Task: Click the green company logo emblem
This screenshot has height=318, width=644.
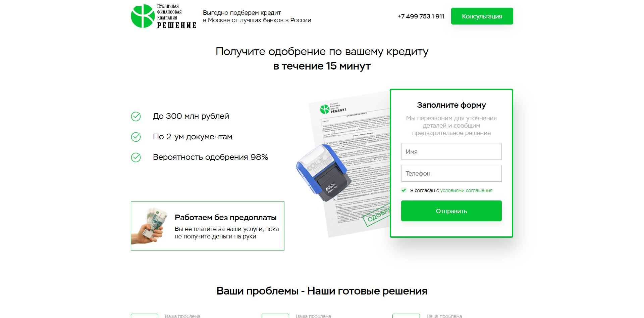Action: [x=143, y=16]
